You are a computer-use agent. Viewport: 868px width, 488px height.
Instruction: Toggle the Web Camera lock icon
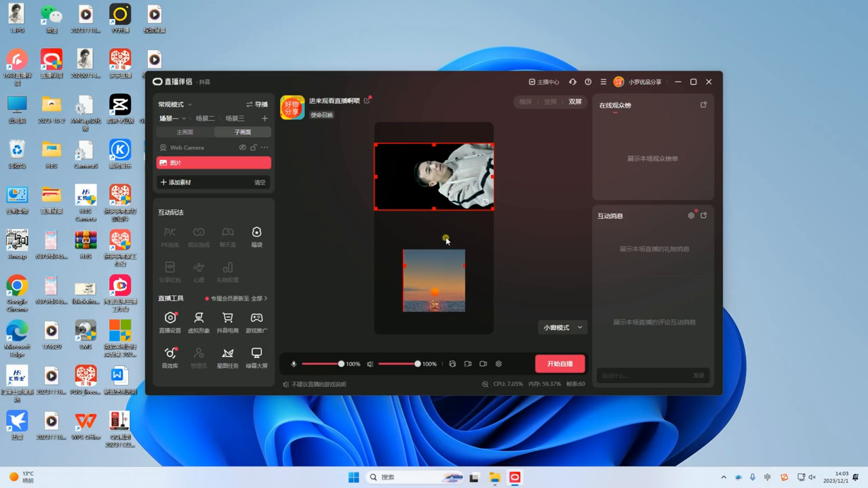pos(254,147)
